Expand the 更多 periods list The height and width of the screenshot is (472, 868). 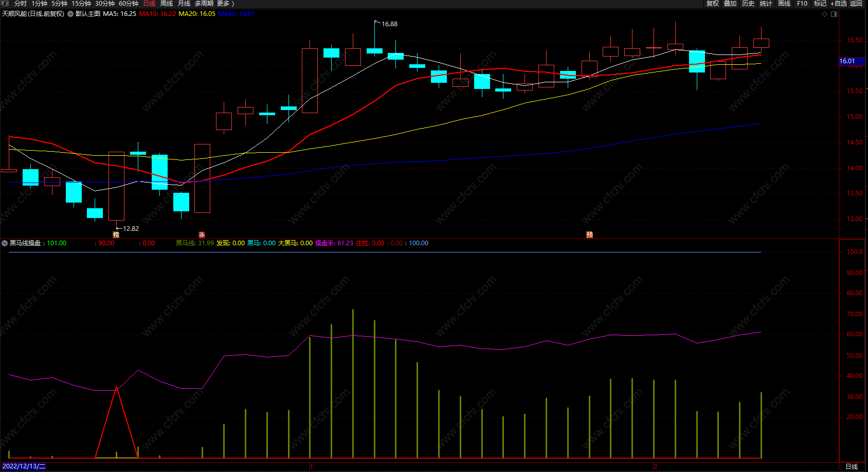point(225,4)
